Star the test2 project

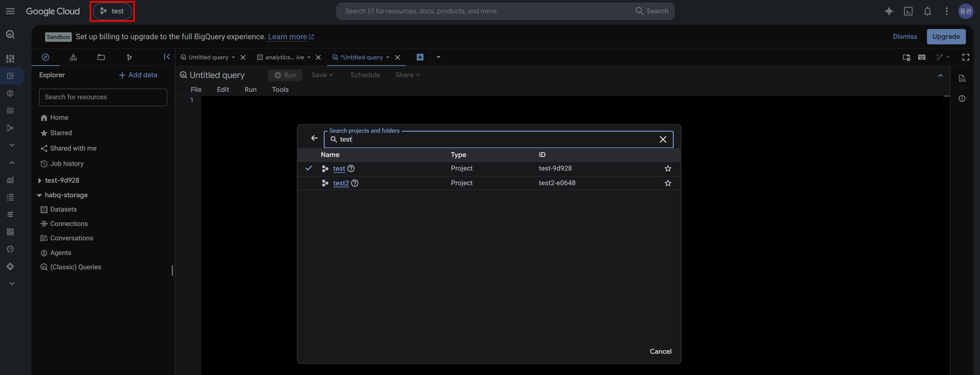click(x=668, y=183)
